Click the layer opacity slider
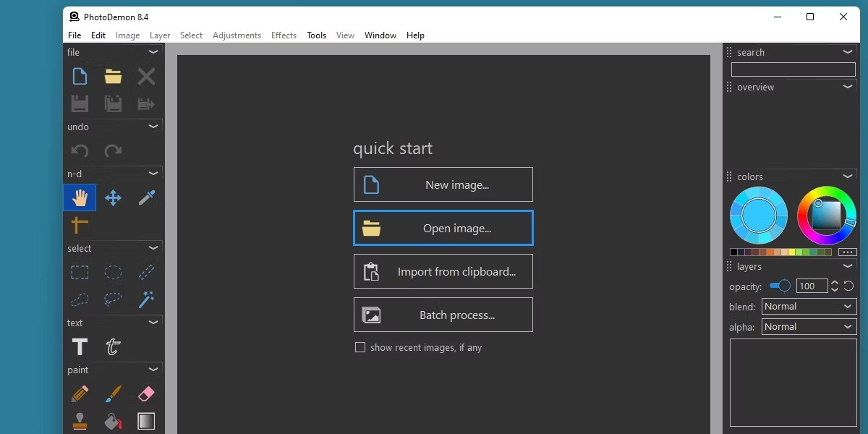This screenshot has width=868, height=434. (780, 286)
